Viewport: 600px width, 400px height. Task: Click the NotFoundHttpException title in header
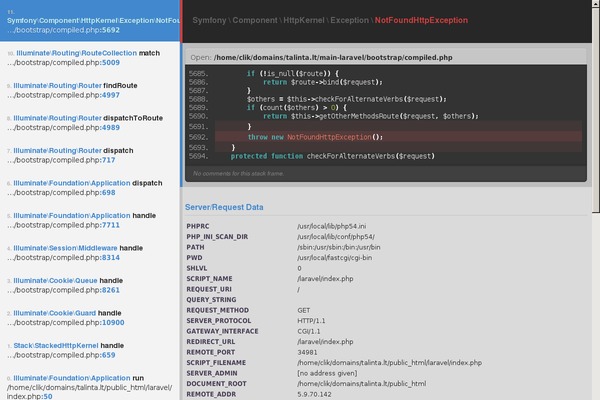(421, 20)
